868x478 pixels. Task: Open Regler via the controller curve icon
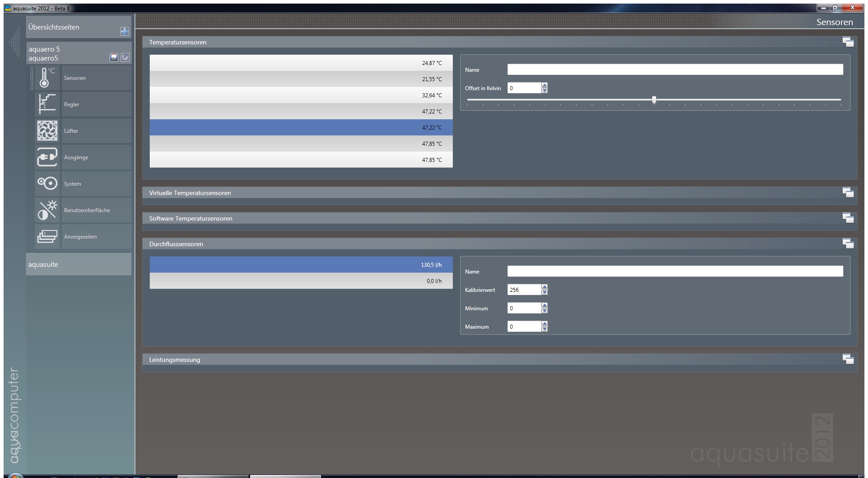click(x=47, y=104)
